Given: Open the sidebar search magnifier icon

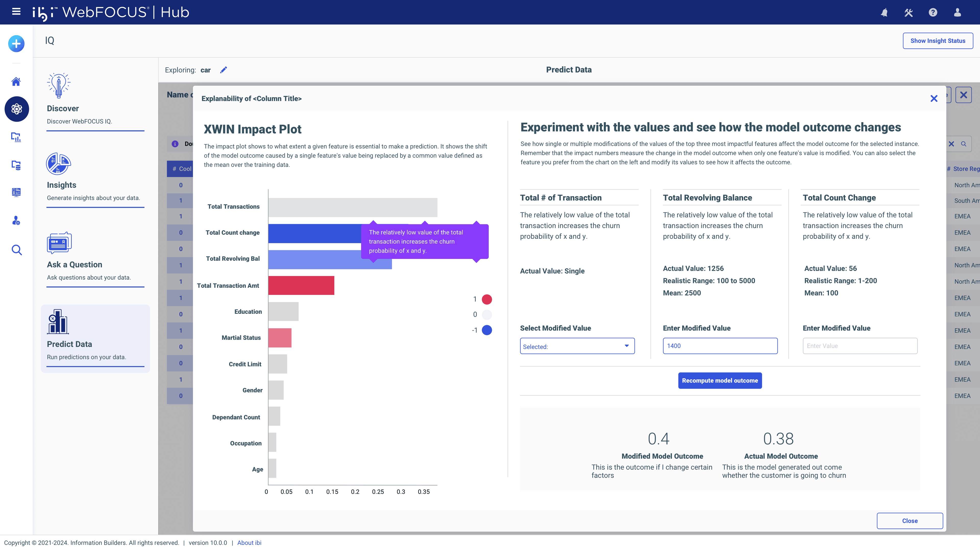Looking at the screenshot, I should 16,250.
